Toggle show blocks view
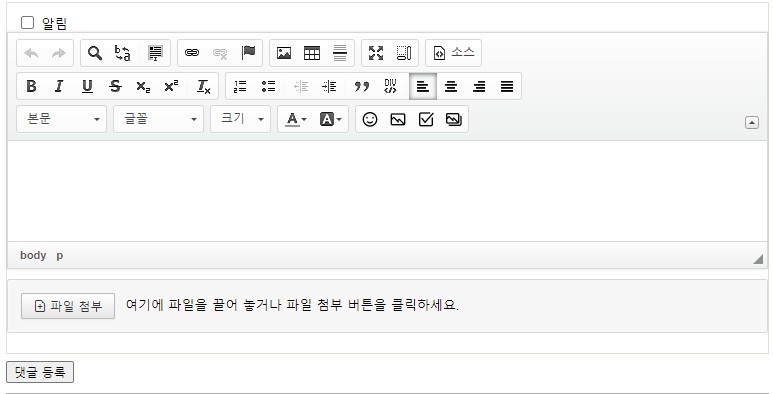 [x=404, y=53]
